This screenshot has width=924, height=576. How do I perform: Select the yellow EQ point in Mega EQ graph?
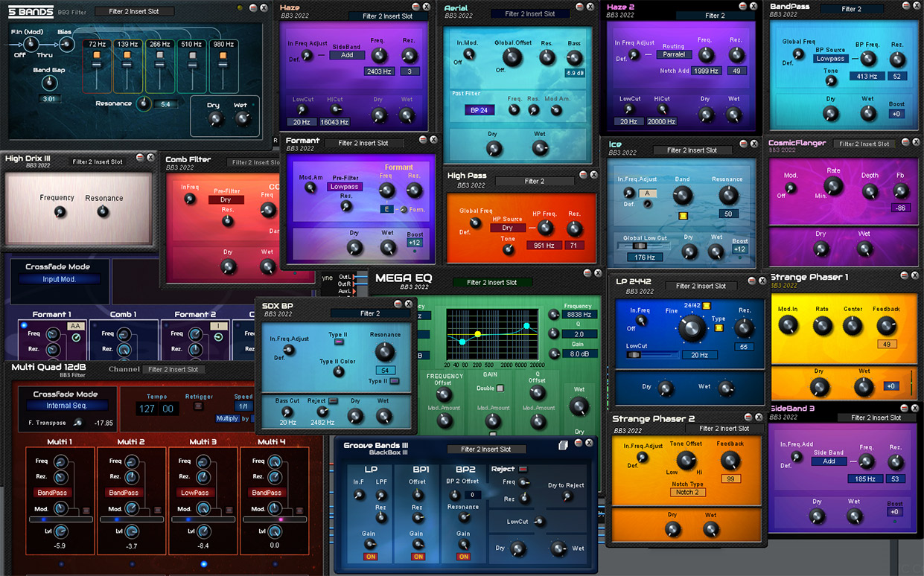pyautogui.click(x=478, y=335)
